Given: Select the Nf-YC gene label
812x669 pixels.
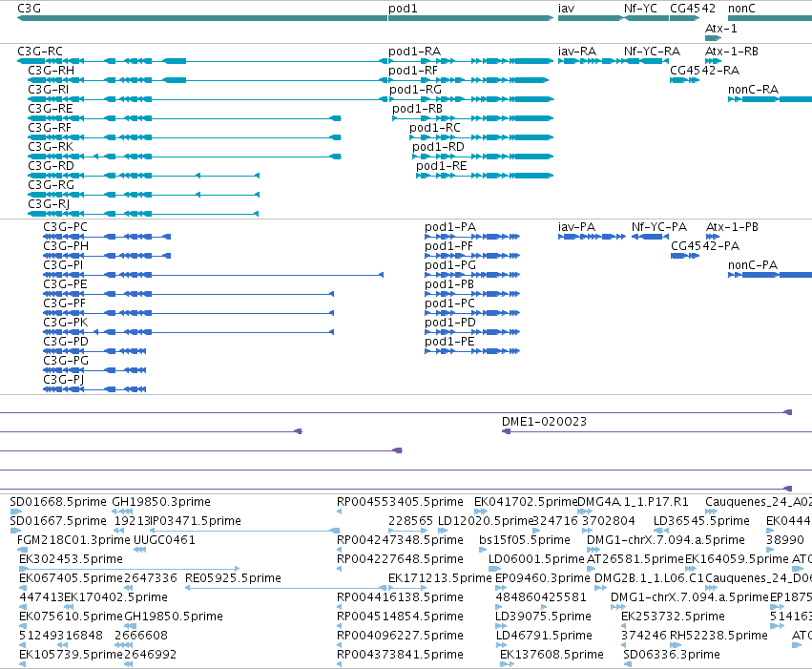Looking at the screenshot, I should coord(640,9).
